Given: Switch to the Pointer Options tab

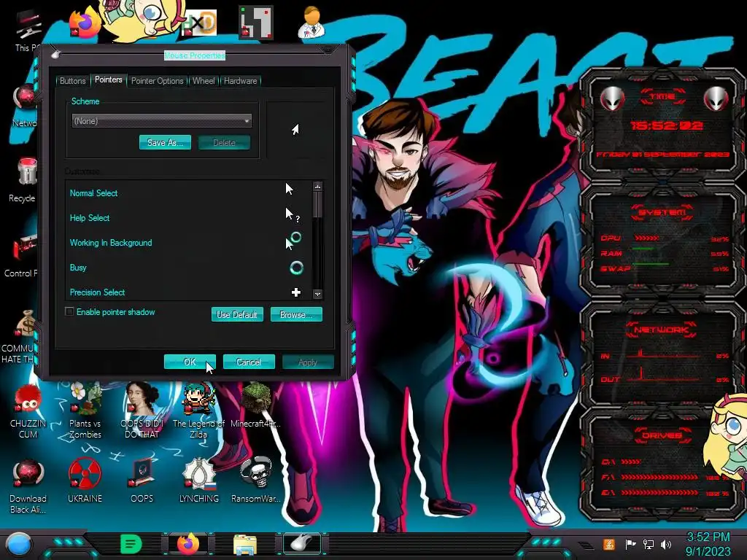Looking at the screenshot, I should click(158, 81).
